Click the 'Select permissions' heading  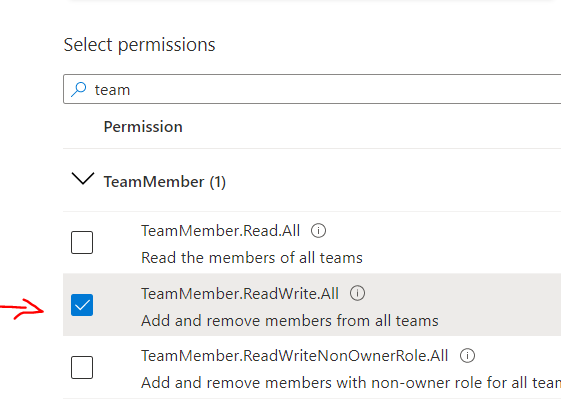point(140,45)
